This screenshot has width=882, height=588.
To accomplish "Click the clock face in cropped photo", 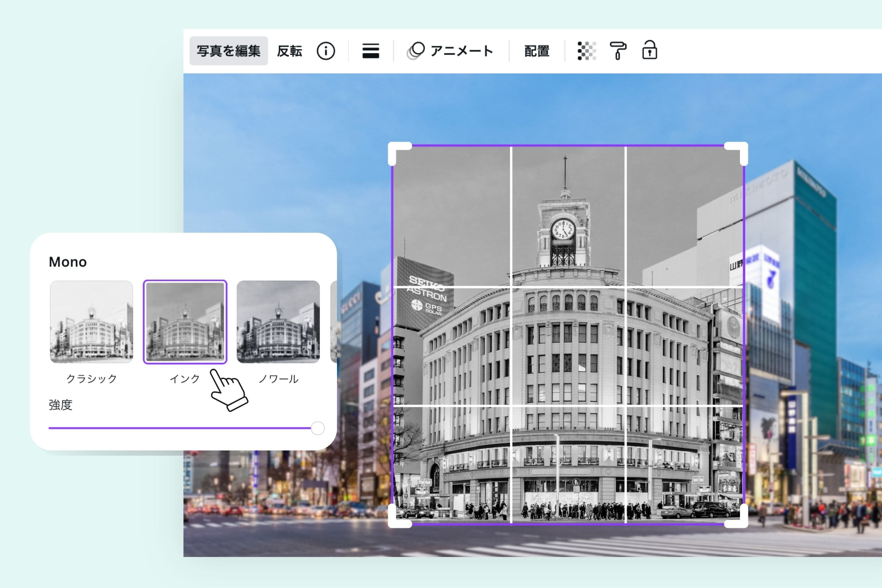I will pos(562,230).
